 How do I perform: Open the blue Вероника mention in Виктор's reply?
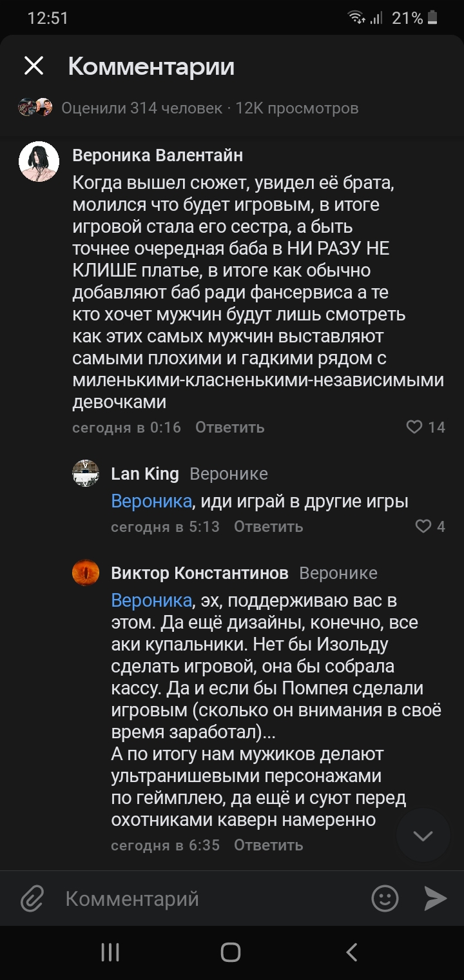click(151, 600)
